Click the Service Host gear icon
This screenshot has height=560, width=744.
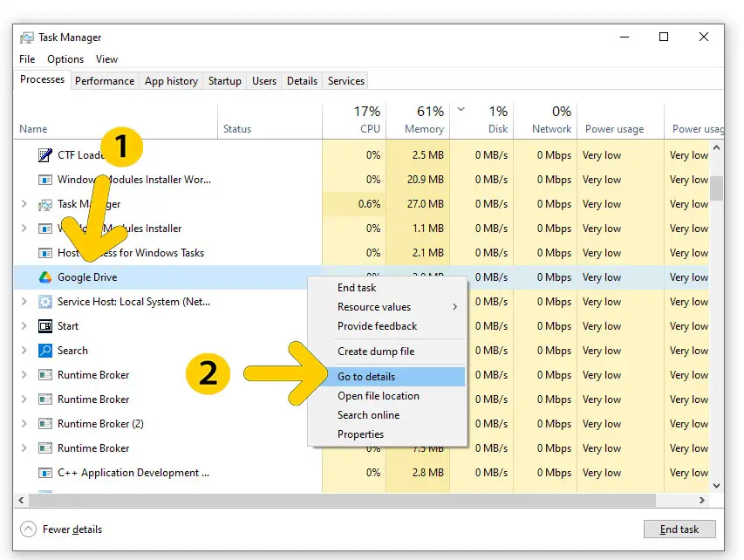point(45,302)
